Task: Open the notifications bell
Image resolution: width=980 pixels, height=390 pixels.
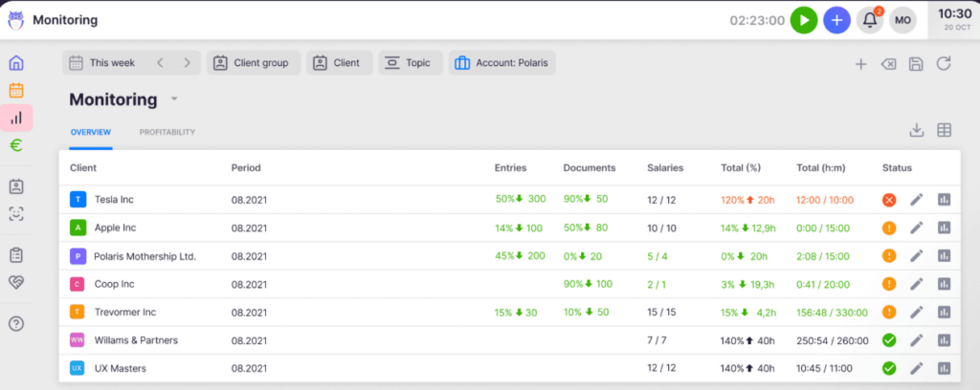Action: coord(870,20)
